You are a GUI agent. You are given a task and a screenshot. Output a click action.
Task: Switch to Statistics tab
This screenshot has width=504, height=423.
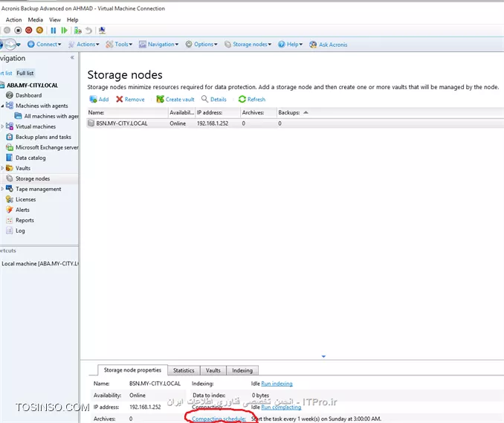pyautogui.click(x=184, y=371)
